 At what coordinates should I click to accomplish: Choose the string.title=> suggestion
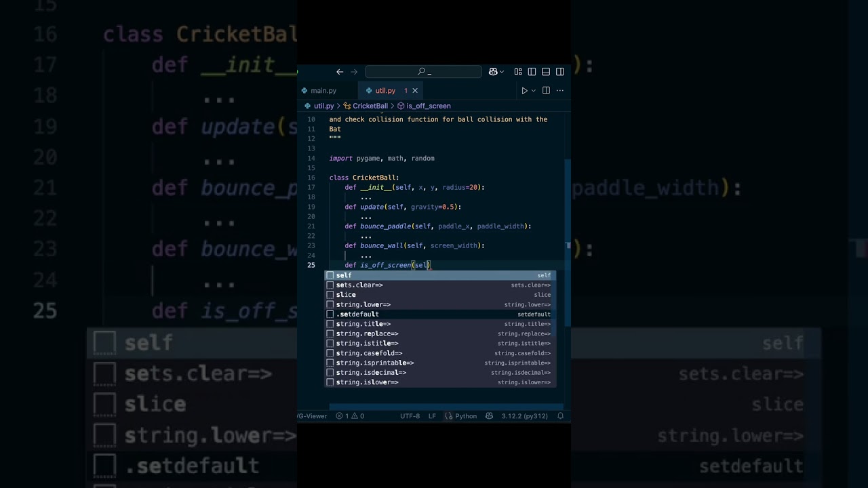441,324
